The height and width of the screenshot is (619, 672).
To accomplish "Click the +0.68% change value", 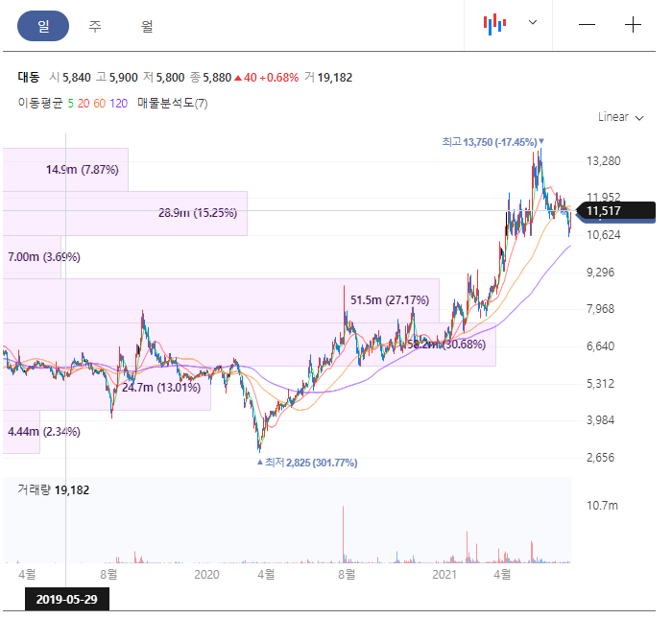I will click(x=279, y=78).
